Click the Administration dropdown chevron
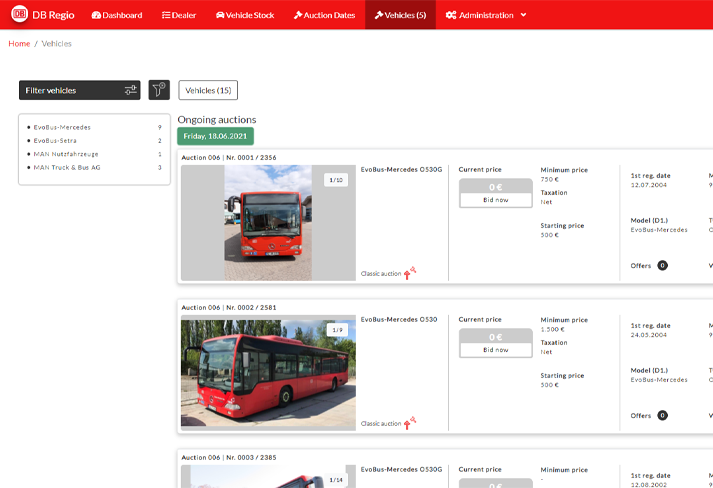Screen dimensions: 713x488 (x=523, y=15)
